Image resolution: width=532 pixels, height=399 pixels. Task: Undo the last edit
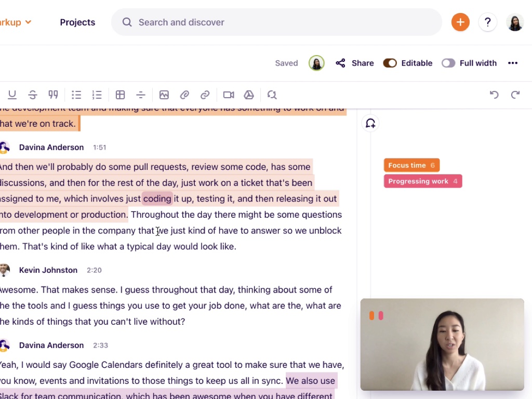[x=494, y=95]
